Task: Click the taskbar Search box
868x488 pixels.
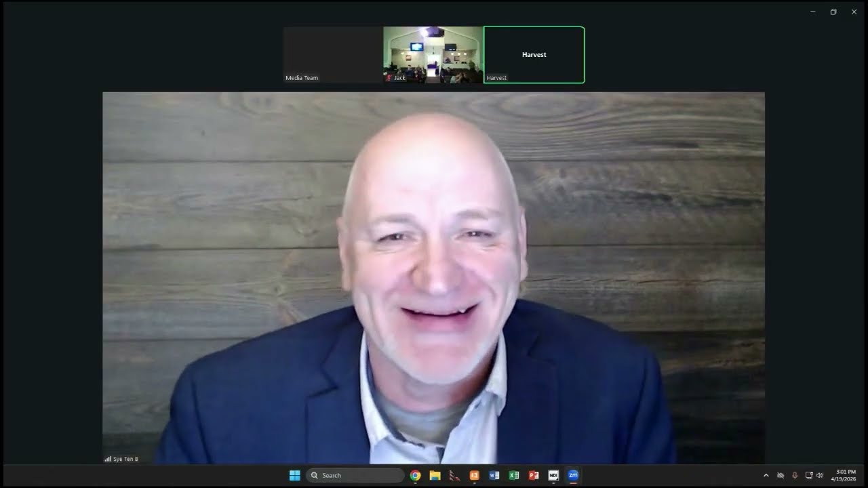Action: pos(355,475)
